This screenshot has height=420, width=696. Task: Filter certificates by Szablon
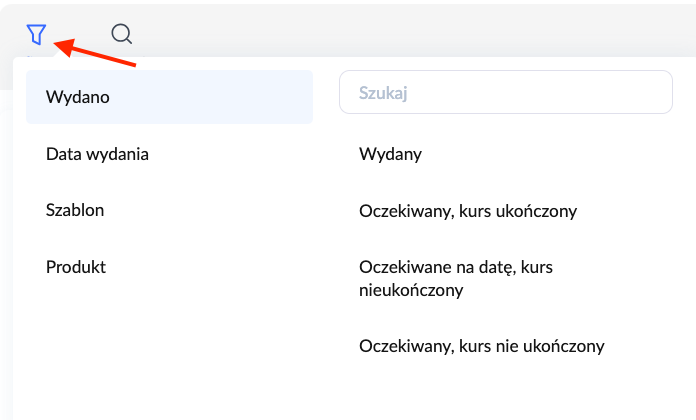(75, 210)
